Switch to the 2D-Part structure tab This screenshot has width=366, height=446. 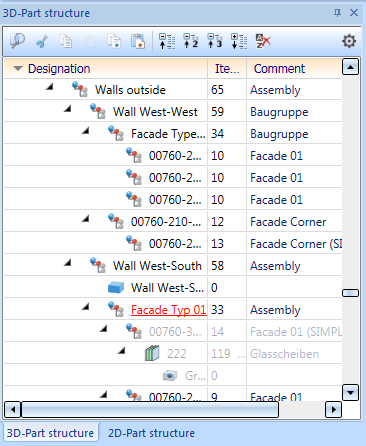pyautogui.click(x=151, y=433)
